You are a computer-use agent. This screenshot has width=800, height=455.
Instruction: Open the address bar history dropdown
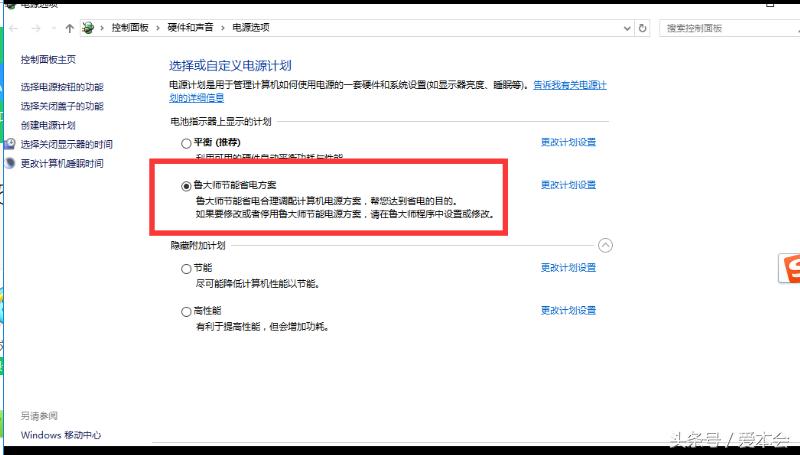(x=627, y=29)
